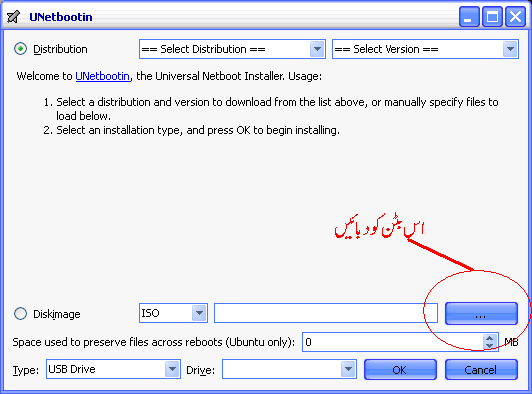
Task: Click the OK button
Action: pos(400,370)
